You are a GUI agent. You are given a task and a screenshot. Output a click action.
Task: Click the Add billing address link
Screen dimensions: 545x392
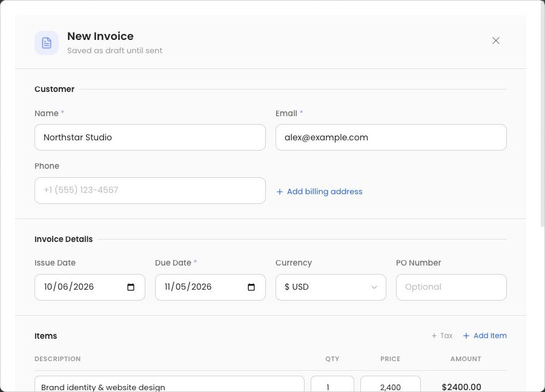coord(319,191)
